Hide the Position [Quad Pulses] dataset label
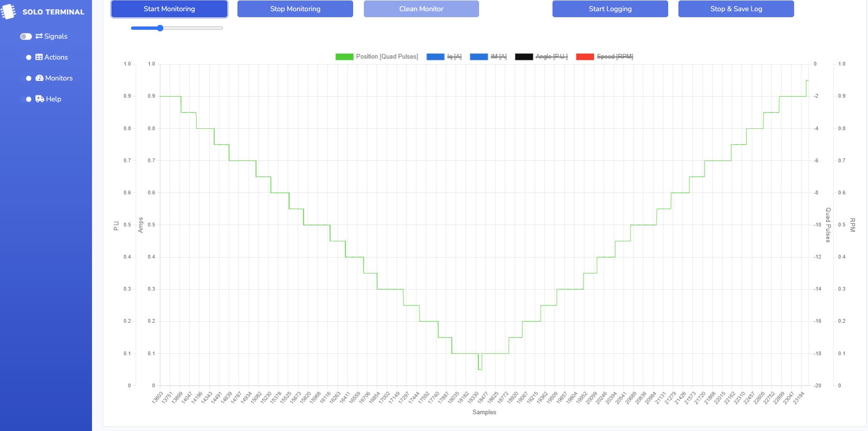Viewport: 868px width, 431px height. 387,57
